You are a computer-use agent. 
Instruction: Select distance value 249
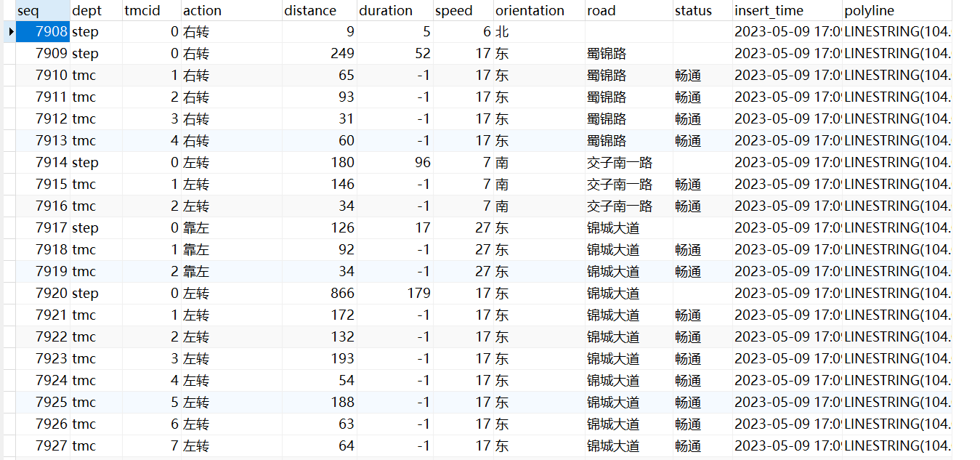(320, 54)
